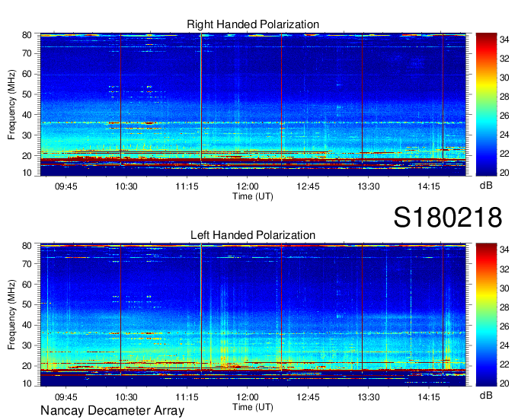This screenshot has height=420, width=518.
Task: Click the 22 dB value on the lower colorbar
Action: (504, 364)
